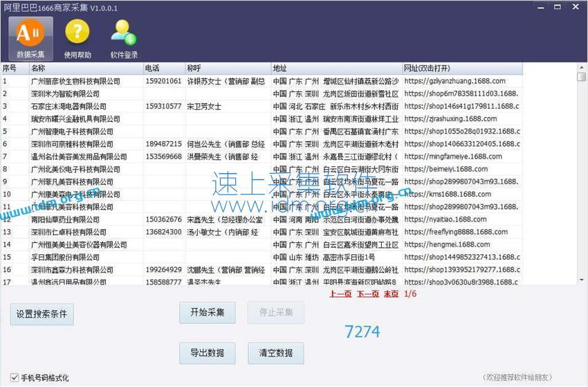The width and height of the screenshot is (588, 387).
Task: Click phone cell 153569668
Action: [163, 156]
